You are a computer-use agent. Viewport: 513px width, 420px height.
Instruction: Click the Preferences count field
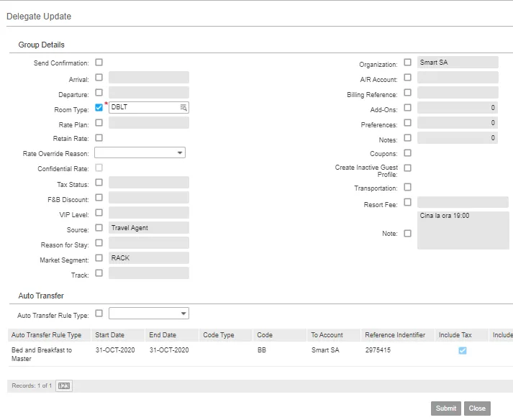[x=458, y=123]
